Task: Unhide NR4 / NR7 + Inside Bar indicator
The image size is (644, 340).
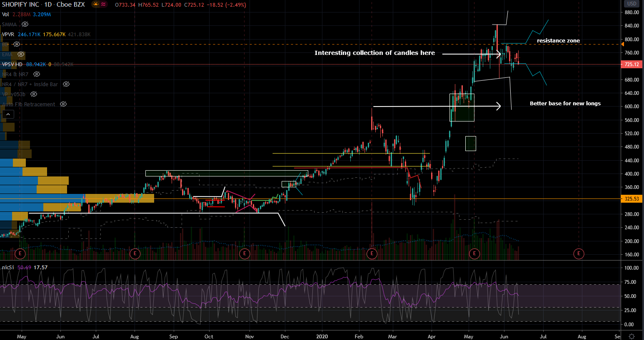Action: pyautogui.click(x=66, y=84)
